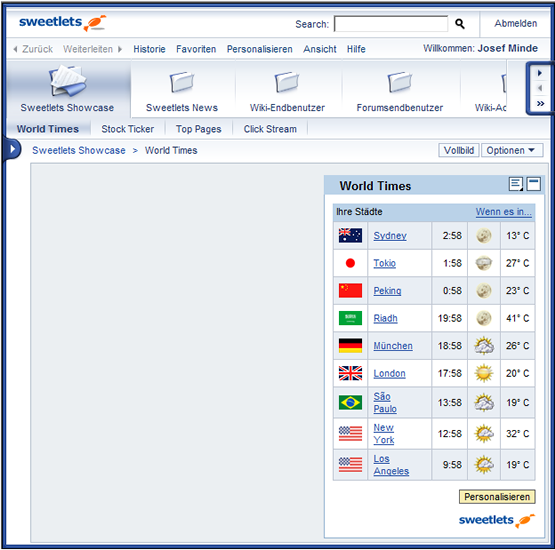This screenshot has width=555, height=550.
Task: Click the sweetlets logo in portlet footer
Action: point(497,520)
